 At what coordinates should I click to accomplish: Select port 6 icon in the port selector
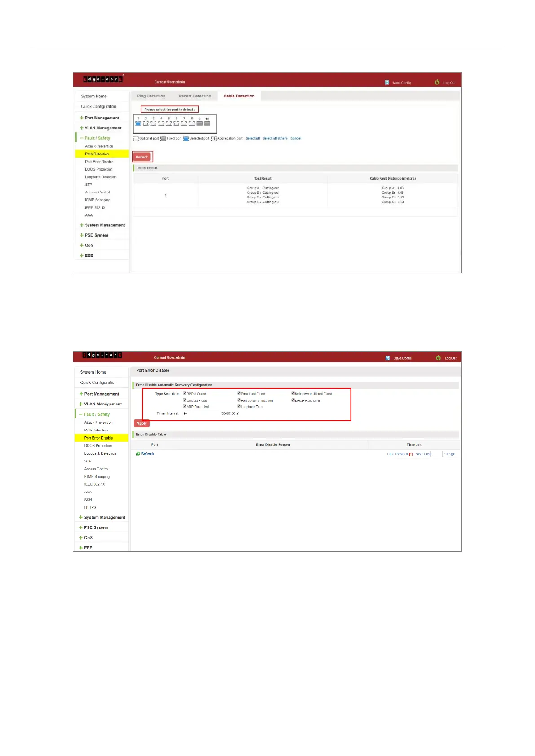176,123
